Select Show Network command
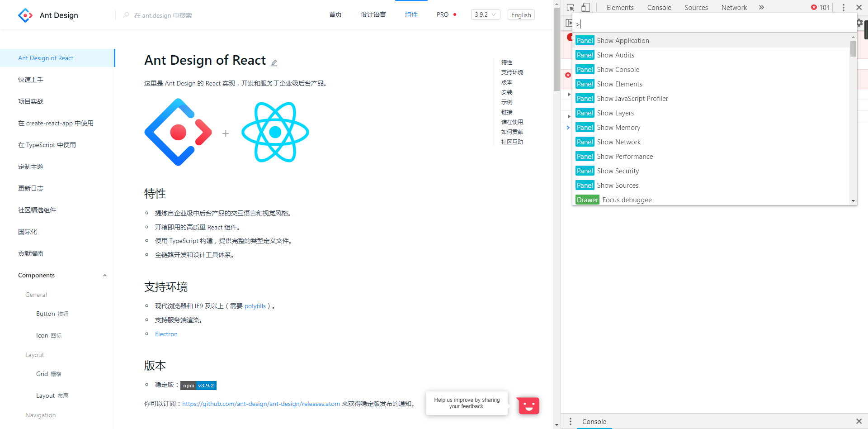This screenshot has height=429, width=868. point(712,142)
